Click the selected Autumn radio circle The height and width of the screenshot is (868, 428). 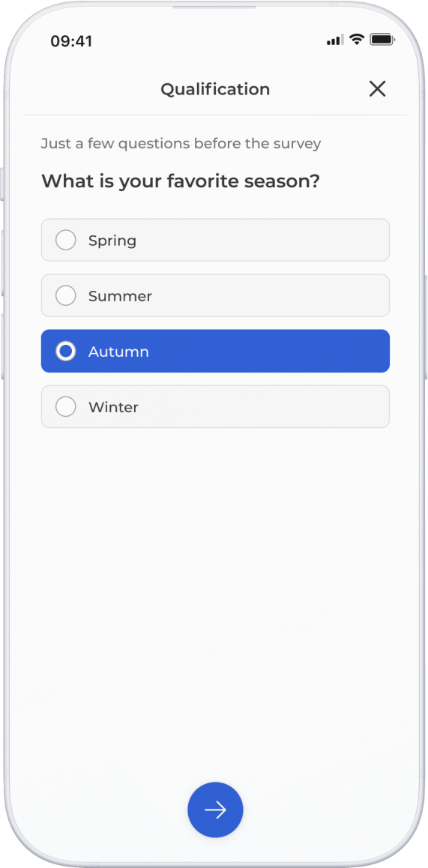66,351
